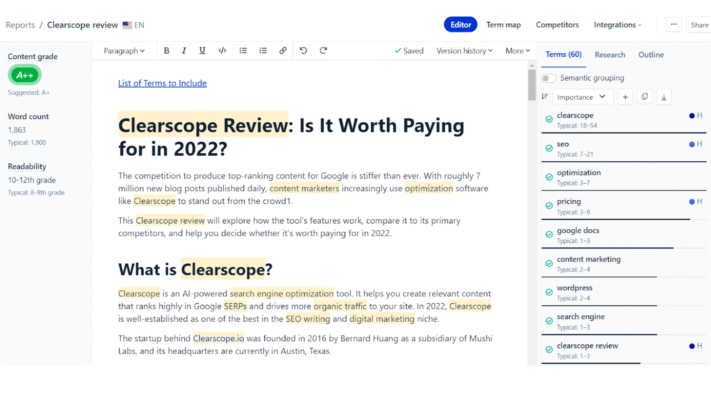Click the Suggested: A+ label

coord(29,93)
